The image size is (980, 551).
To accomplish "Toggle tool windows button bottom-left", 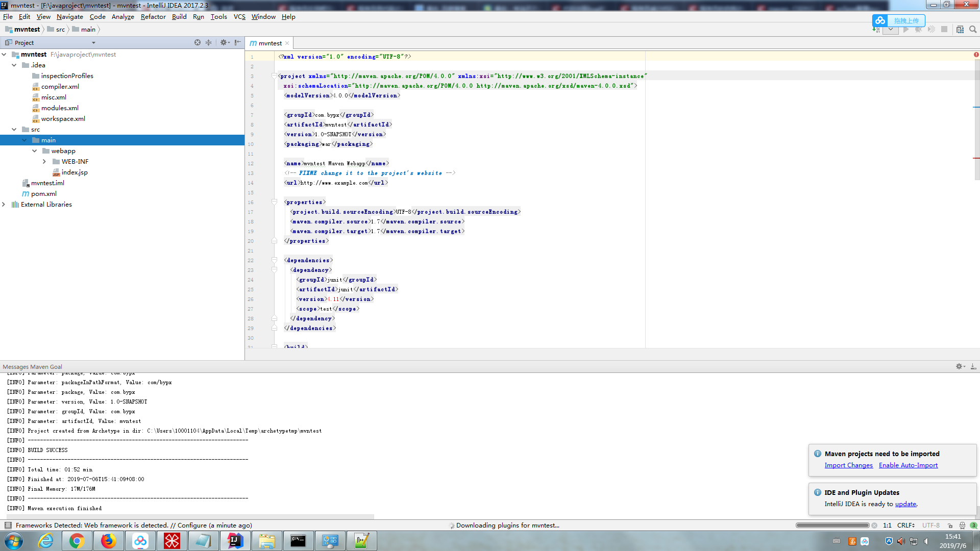I will (8, 525).
